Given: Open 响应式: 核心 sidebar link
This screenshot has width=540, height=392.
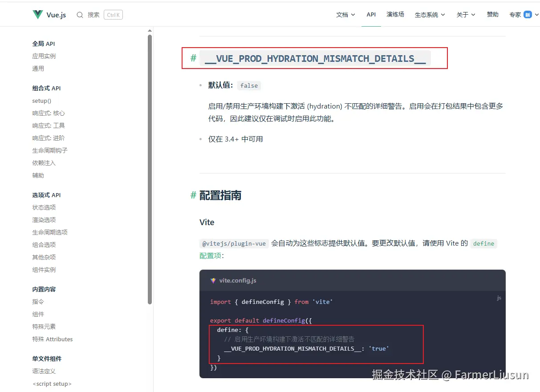Looking at the screenshot, I should [48, 113].
